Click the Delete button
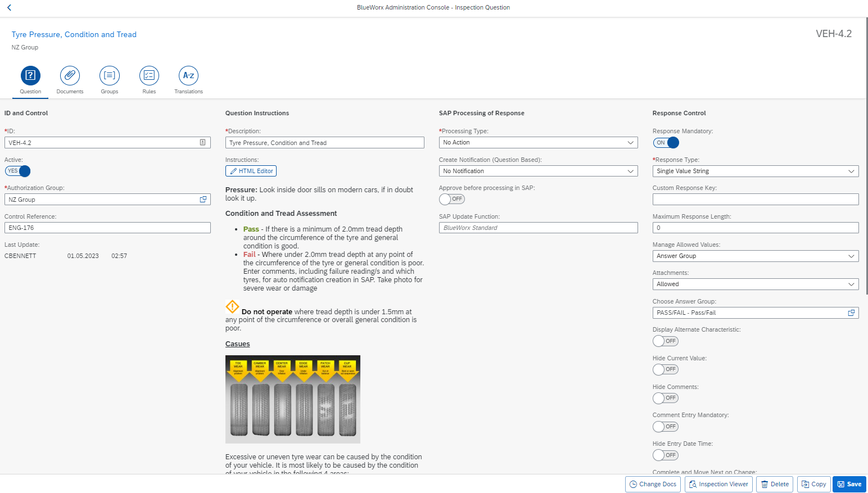 [775, 484]
